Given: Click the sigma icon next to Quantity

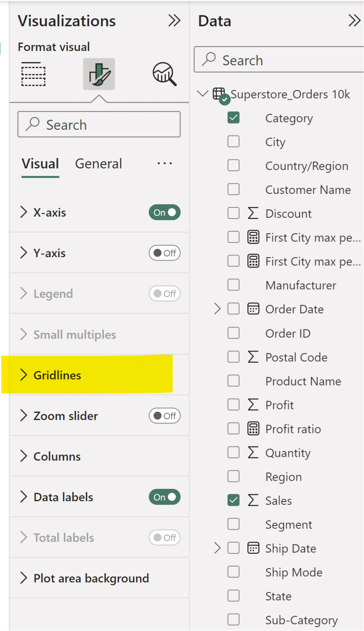Looking at the screenshot, I should click(253, 452).
